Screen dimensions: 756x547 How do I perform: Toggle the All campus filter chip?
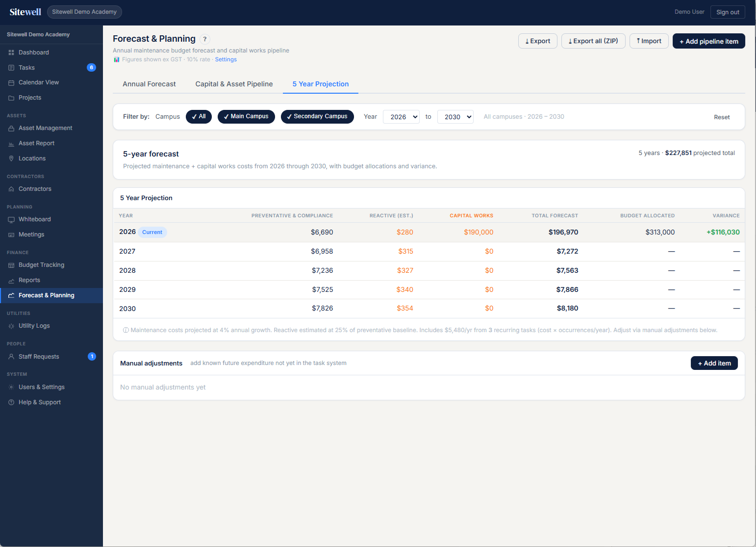point(199,117)
